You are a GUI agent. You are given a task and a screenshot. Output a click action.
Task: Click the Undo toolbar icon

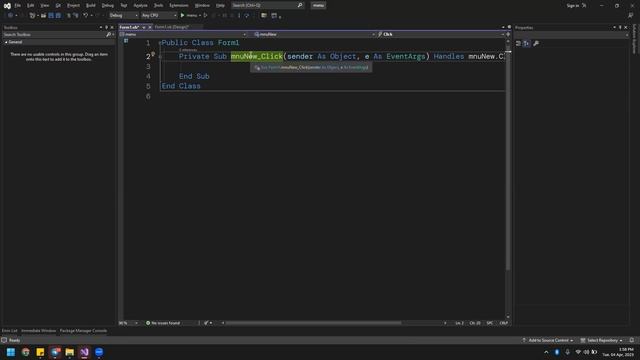[85, 16]
